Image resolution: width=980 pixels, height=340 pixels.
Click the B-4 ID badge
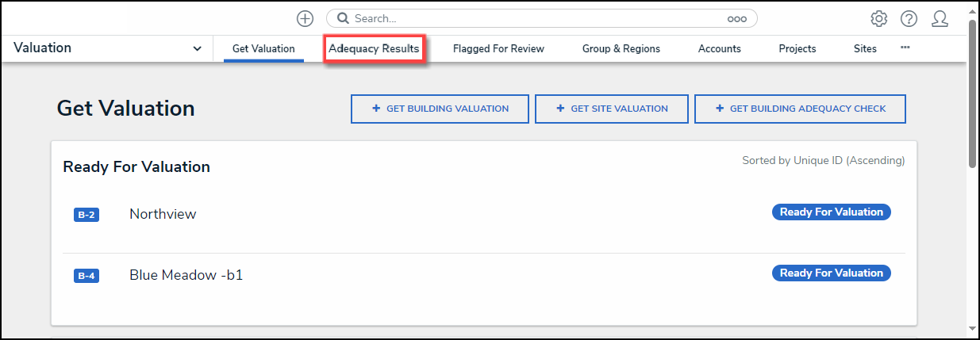86,277
